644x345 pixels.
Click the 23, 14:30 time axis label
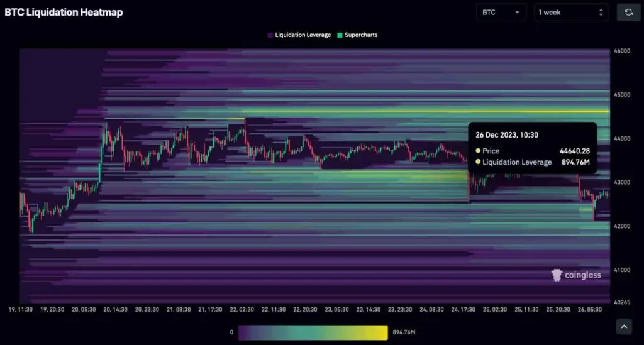pyautogui.click(x=369, y=309)
